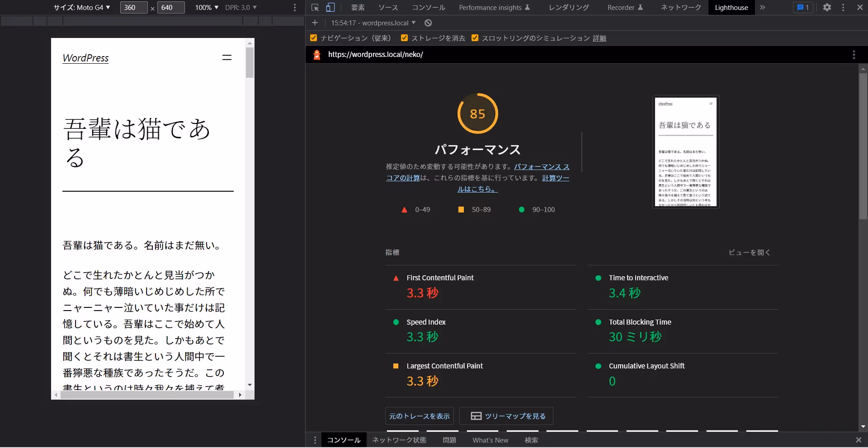Uncheck the ストレージを消去 checkbox
Screen dimensions: 868x448
[x=405, y=38]
